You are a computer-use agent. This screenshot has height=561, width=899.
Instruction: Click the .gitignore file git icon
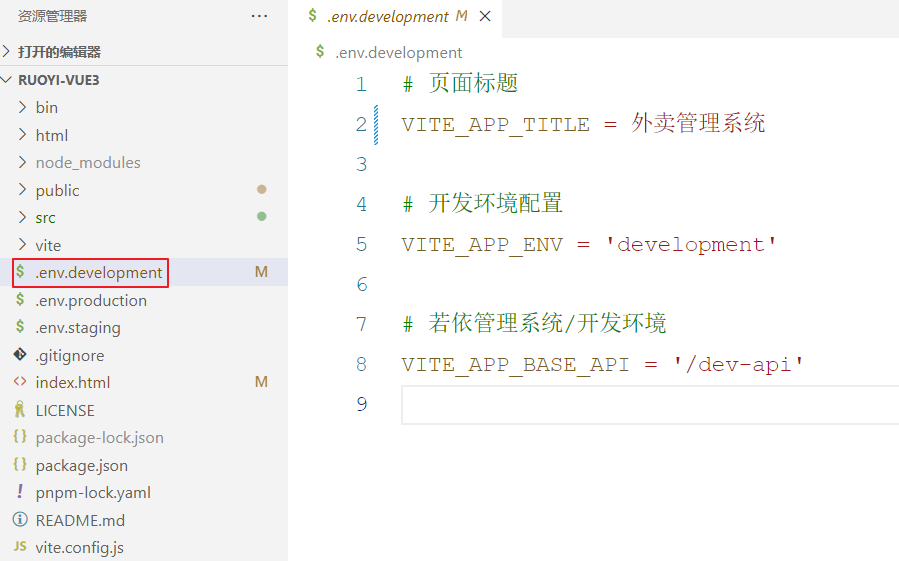[19, 355]
